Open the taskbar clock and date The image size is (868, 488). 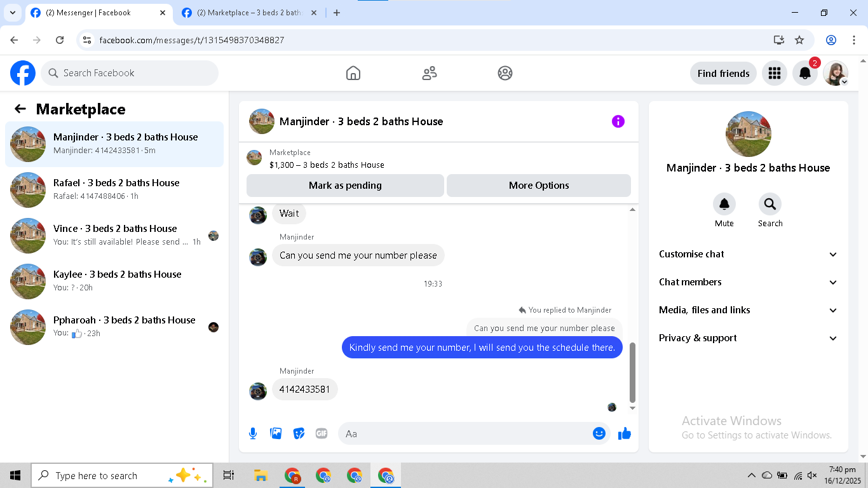[842, 475]
